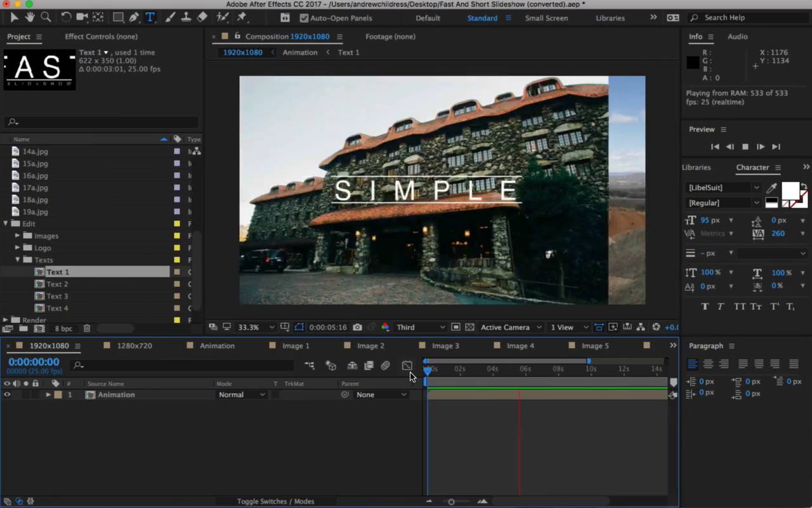812x508 pixels.
Task: Select the Zoom magnifier tool
Action: 46,17
